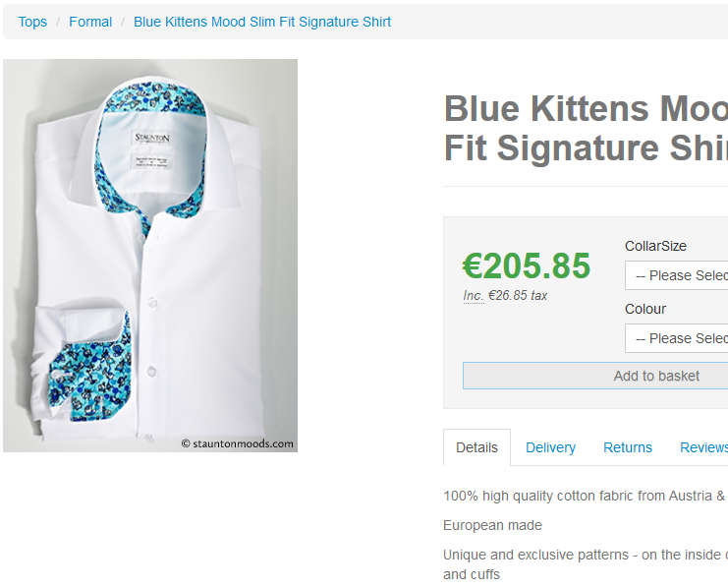Click the Colour field label
This screenshot has width=728, height=588.
point(645,309)
